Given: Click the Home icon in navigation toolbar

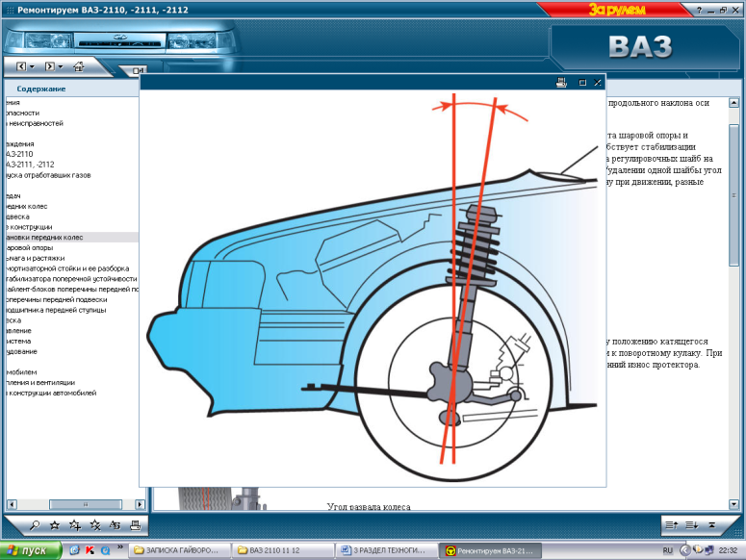Looking at the screenshot, I should 79,66.
